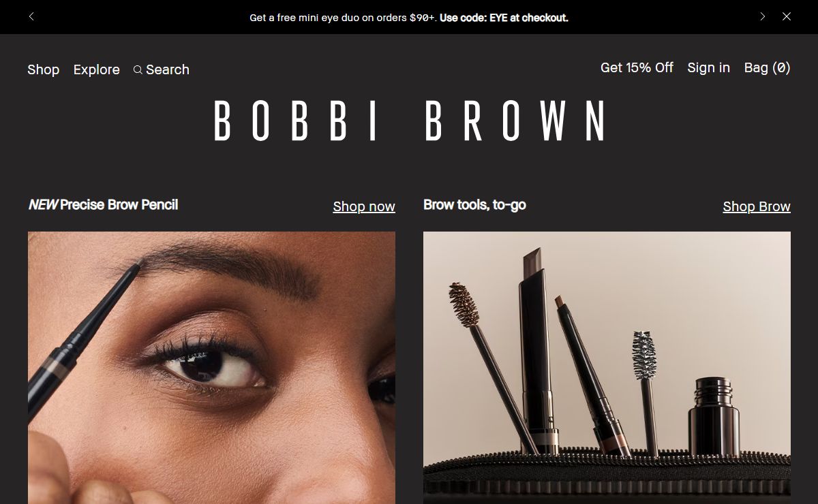This screenshot has height=504, width=818.
Task: View the shopping Bag (0)
Action: point(768,67)
